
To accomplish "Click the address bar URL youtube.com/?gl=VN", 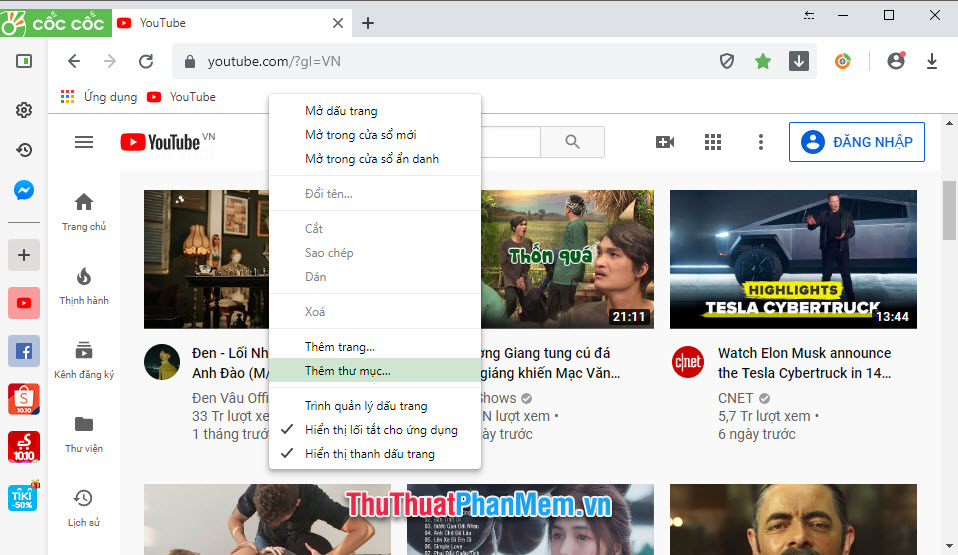I will point(274,61).
